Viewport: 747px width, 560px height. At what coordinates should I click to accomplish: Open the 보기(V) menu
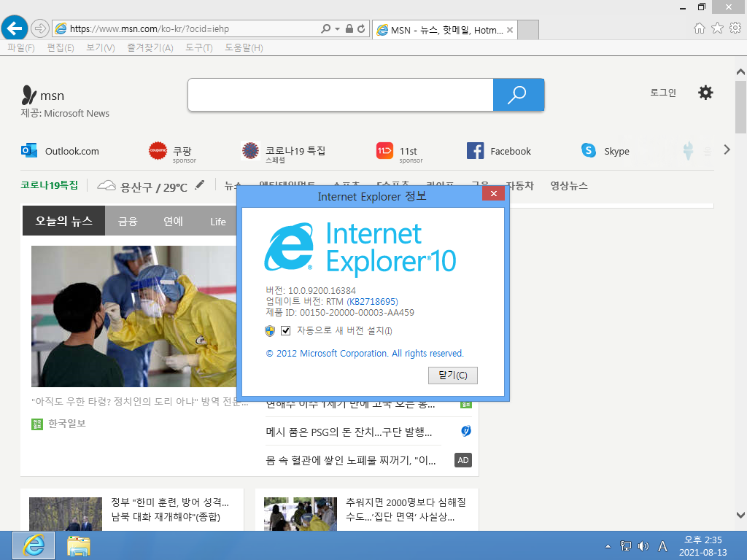point(101,47)
